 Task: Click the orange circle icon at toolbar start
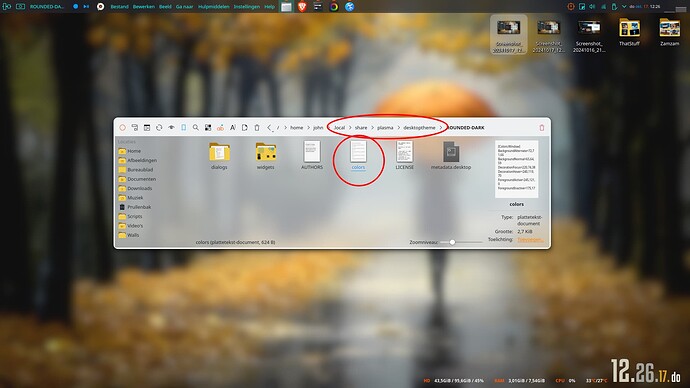[122, 128]
